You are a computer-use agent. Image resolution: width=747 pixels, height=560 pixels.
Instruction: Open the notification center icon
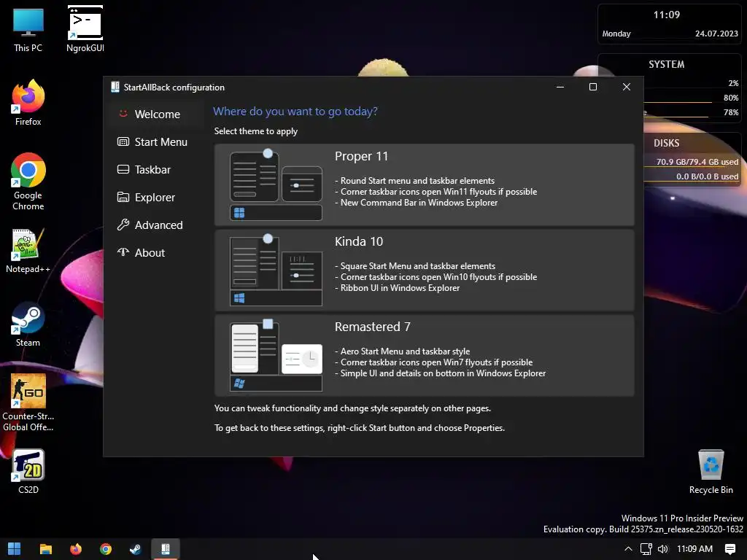(x=729, y=549)
